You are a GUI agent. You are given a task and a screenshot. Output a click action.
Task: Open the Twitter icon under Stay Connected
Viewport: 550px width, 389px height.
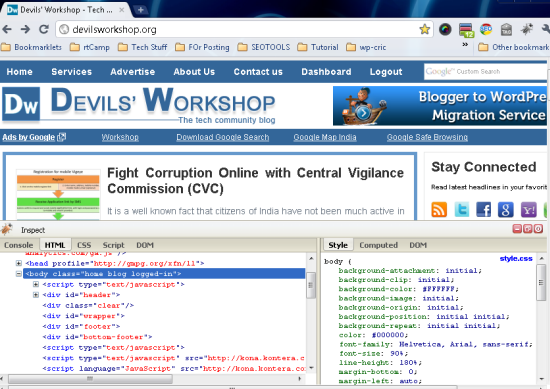click(462, 209)
